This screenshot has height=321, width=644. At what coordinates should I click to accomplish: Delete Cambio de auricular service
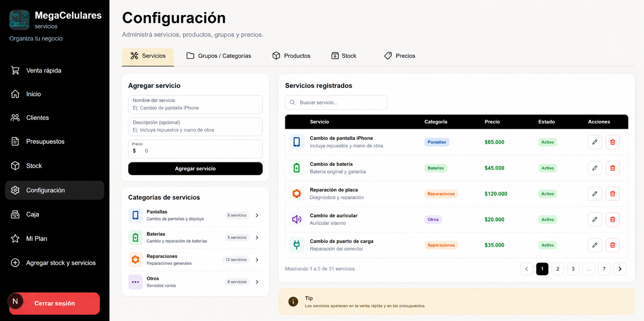click(612, 219)
